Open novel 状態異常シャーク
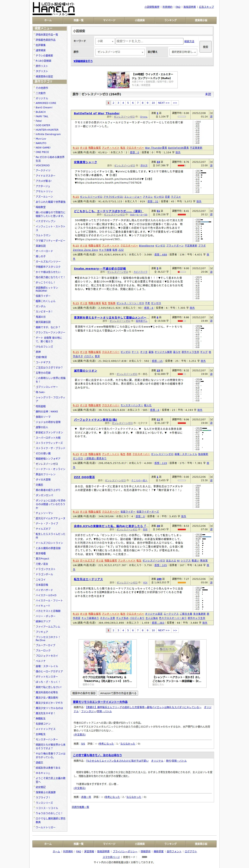Screen dimensions: 249x868 [x=85, y=162]
